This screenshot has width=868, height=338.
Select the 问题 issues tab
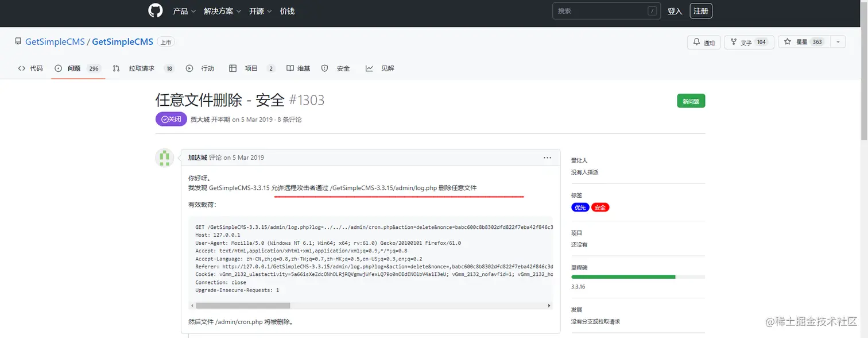[x=78, y=68]
